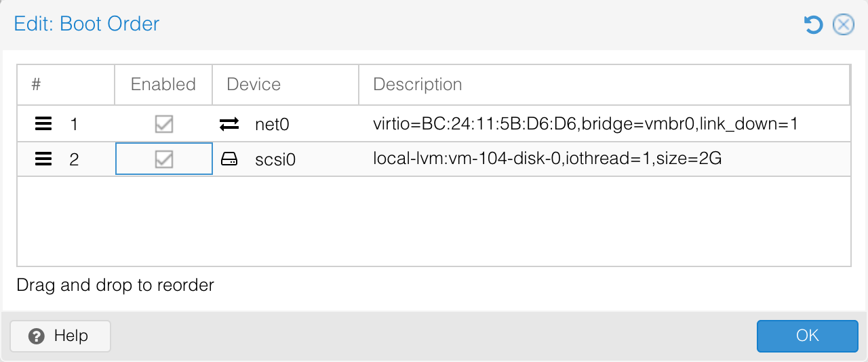
Task: Open Help for boot order
Action: [60, 336]
